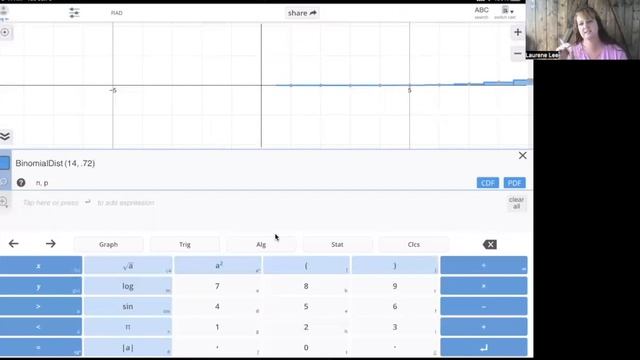Click the n, p parameter hint
The height and width of the screenshot is (360, 640).
point(42,183)
